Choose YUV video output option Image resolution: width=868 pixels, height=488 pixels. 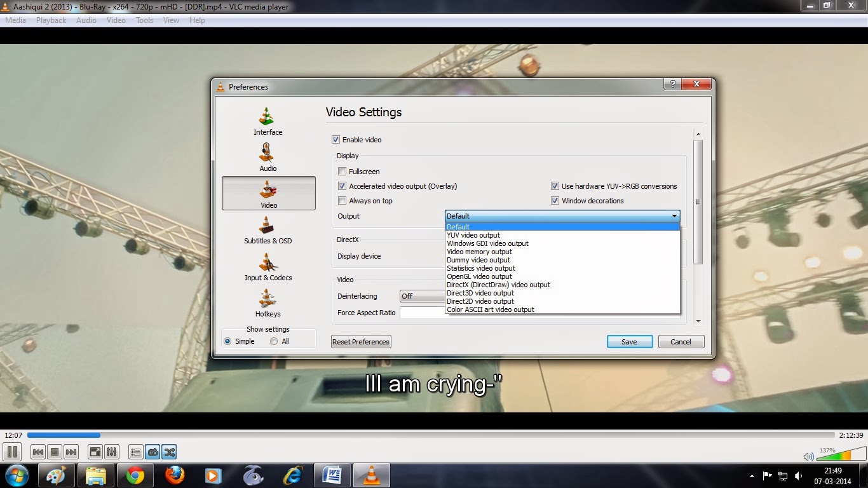tap(562, 235)
